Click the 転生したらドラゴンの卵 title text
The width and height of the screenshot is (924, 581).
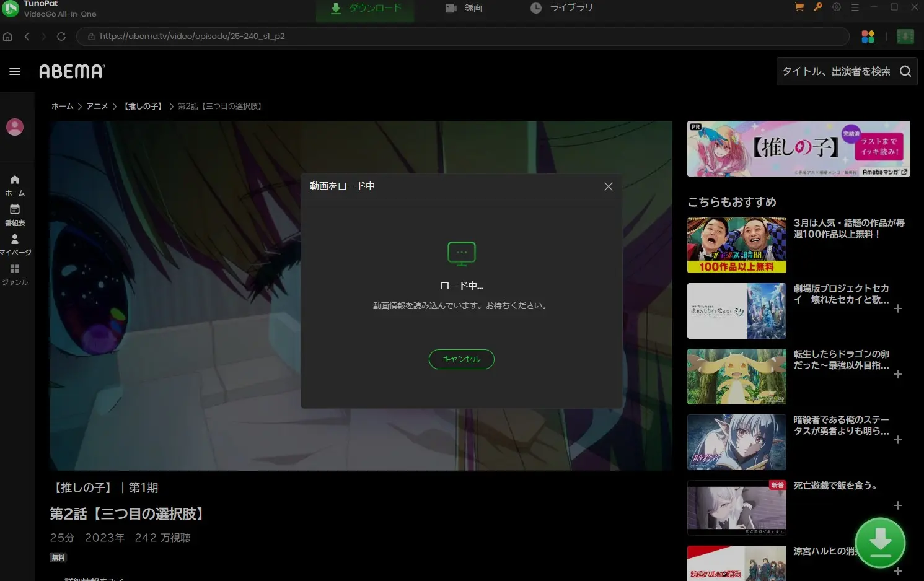click(x=842, y=360)
